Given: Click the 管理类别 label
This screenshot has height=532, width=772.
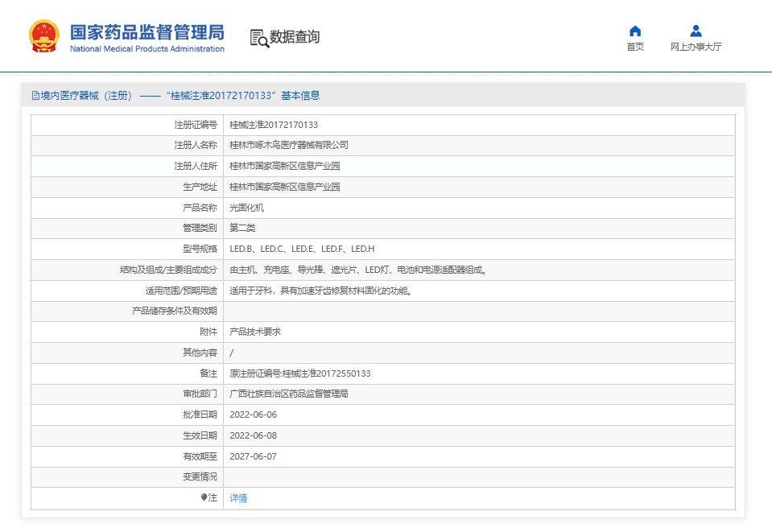Looking at the screenshot, I should [x=200, y=228].
